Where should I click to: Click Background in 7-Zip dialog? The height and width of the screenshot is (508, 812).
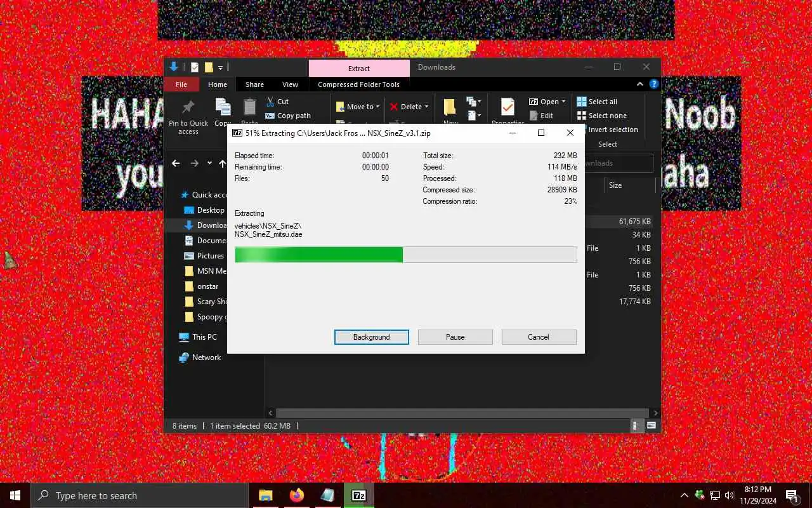pos(371,337)
